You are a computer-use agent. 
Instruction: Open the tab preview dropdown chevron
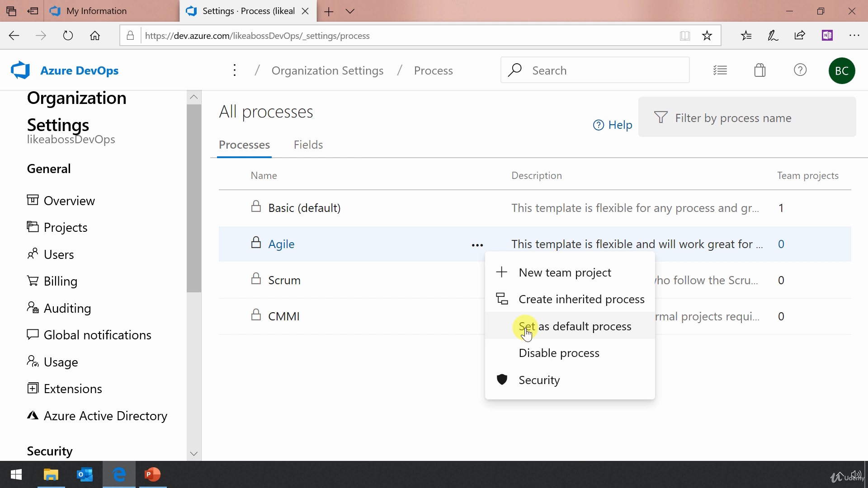click(350, 11)
